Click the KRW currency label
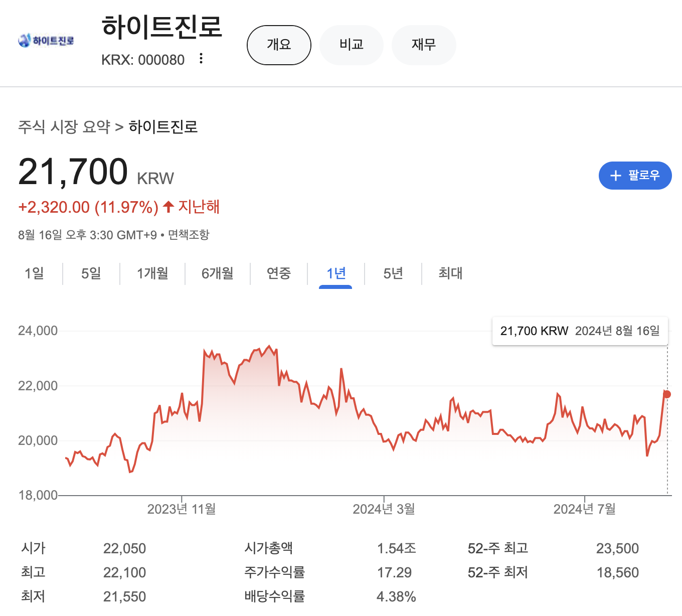The image size is (682, 616). (x=155, y=179)
